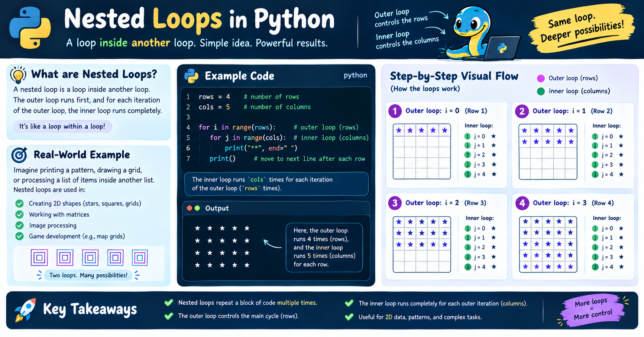Click the rocket icon beside Key Takeaways
Image resolution: width=644 pixels, height=337 pixels.
point(25,310)
